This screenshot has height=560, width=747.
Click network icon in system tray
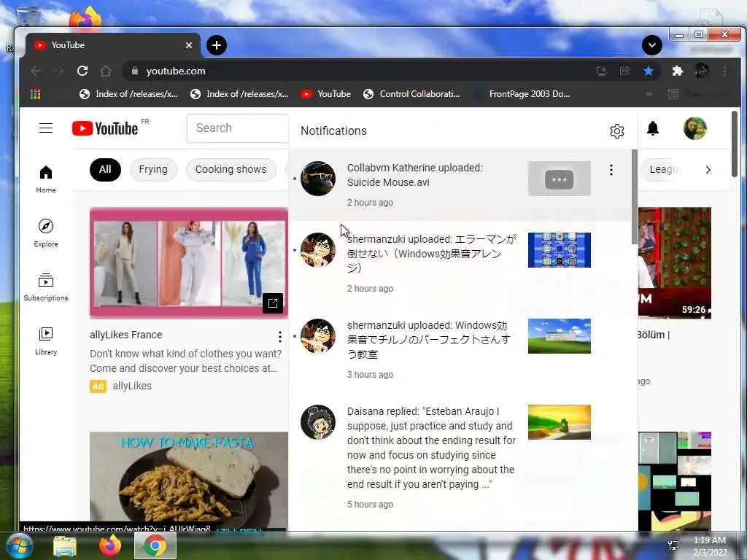[673, 545]
